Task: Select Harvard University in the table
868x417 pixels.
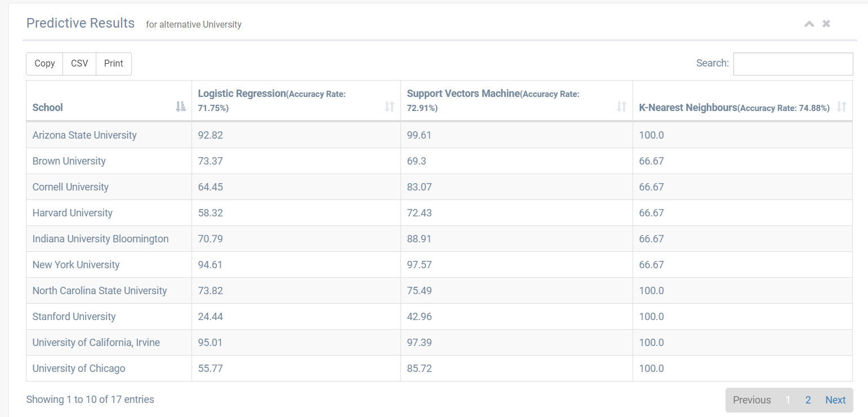Action: pos(73,213)
